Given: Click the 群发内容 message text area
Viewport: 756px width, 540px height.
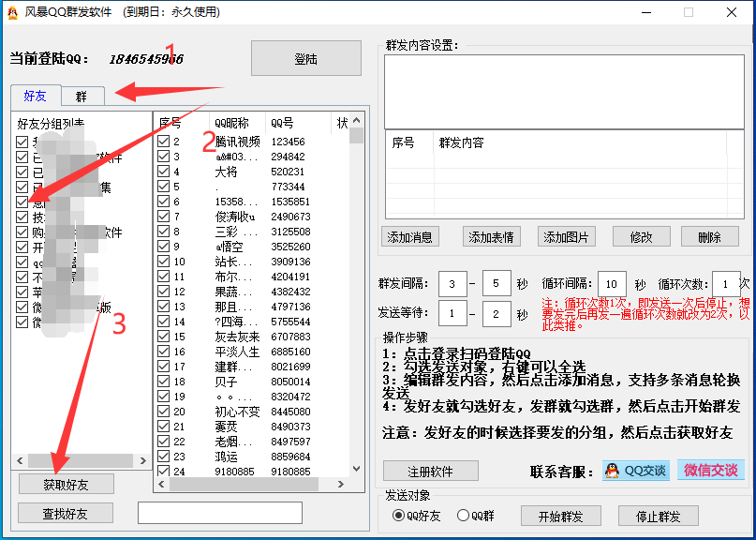Looking at the screenshot, I should [x=564, y=92].
